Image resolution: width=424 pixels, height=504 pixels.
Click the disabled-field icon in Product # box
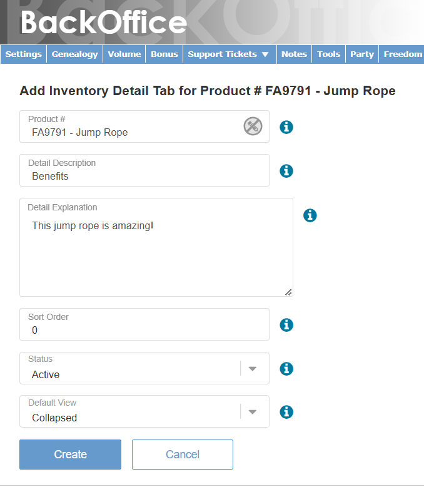253,126
